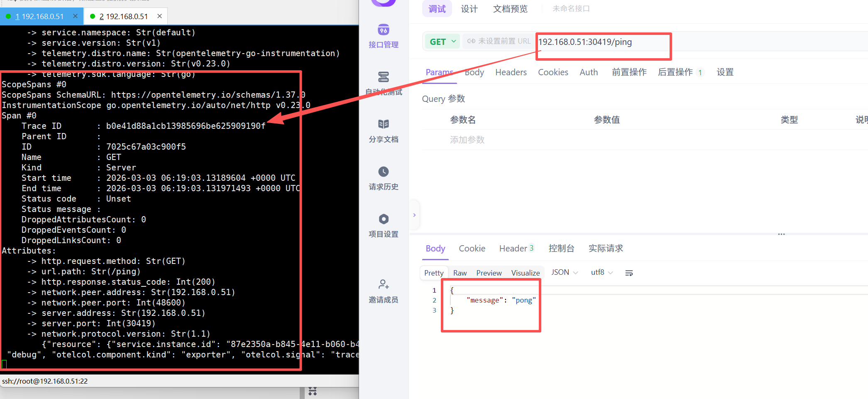Click the Trace ID value b0e41d88a1cb...
The width and height of the screenshot is (868, 399).
coord(186,126)
